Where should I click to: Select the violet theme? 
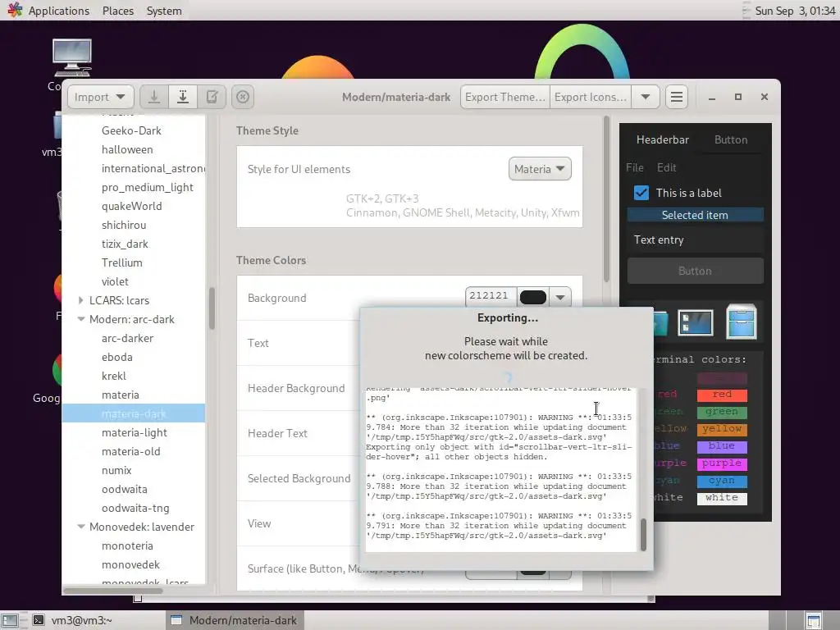pyautogui.click(x=115, y=281)
